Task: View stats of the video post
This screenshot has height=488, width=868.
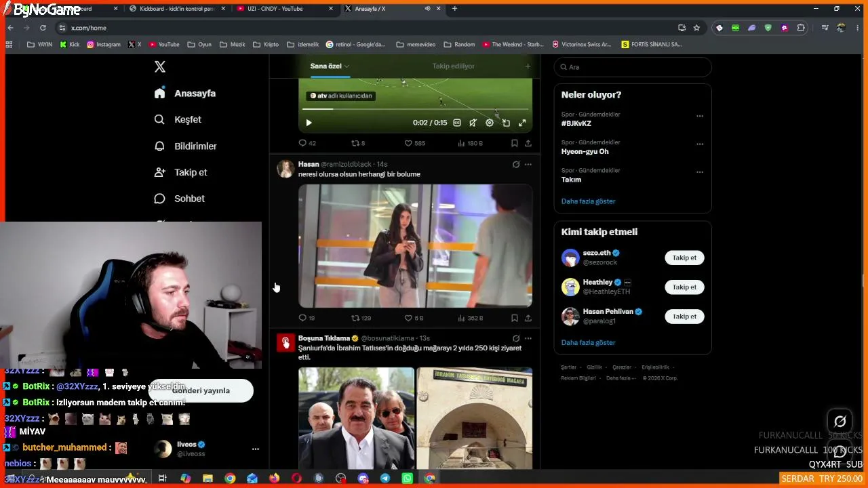Action: click(x=470, y=143)
